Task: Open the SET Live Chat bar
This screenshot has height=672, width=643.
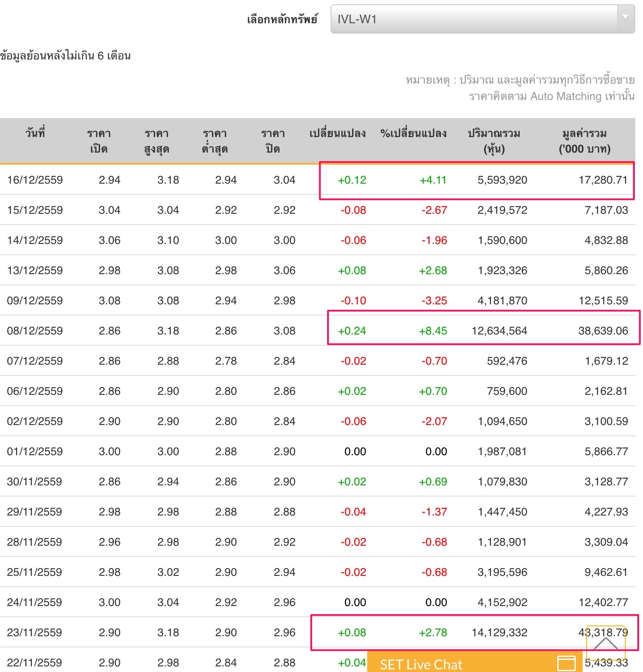Action: (x=475, y=662)
